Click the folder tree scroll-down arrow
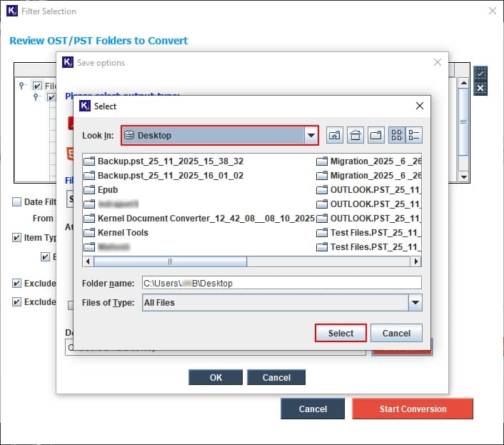 point(463,176)
